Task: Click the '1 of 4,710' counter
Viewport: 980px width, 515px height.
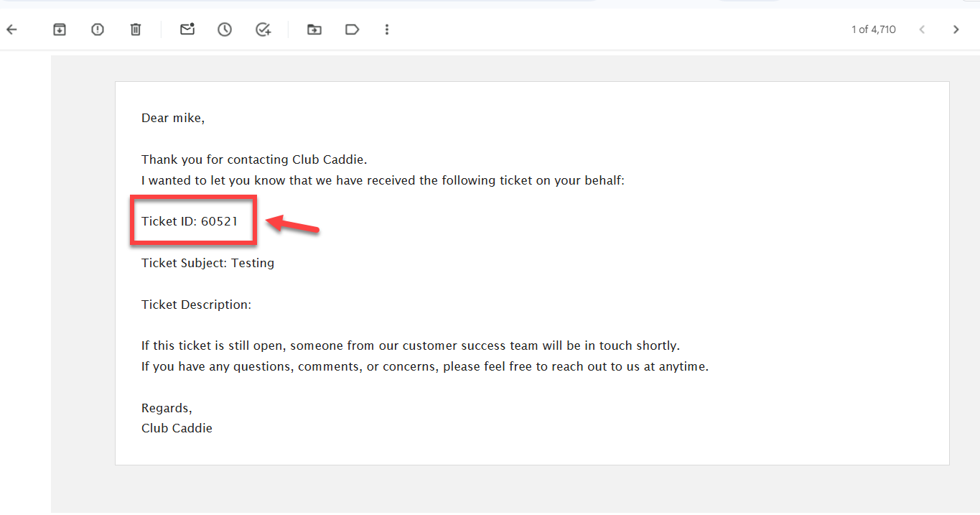Action: tap(874, 29)
